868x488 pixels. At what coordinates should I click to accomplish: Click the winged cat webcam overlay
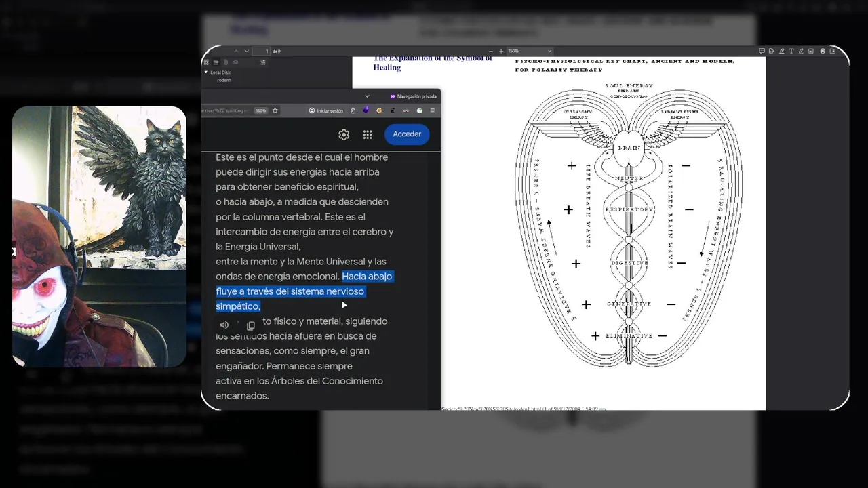tap(99, 237)
